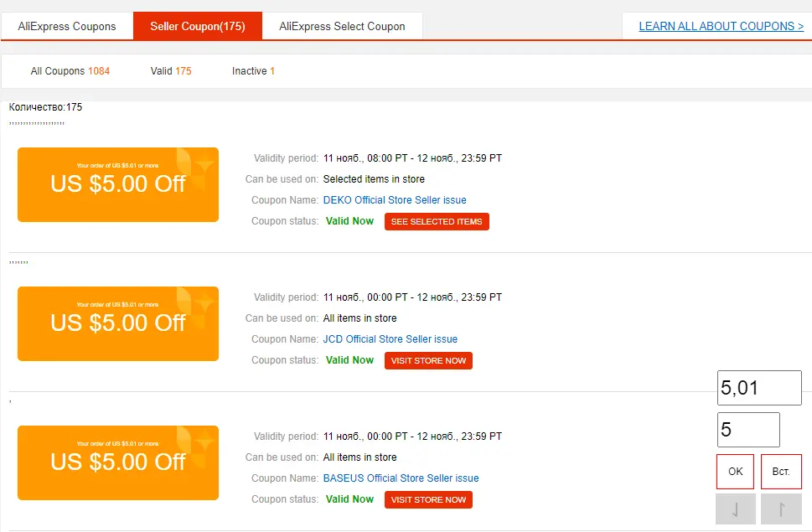
Task: Select 'All items in store' for JCD coupon
Action: [x=359, y=318]
